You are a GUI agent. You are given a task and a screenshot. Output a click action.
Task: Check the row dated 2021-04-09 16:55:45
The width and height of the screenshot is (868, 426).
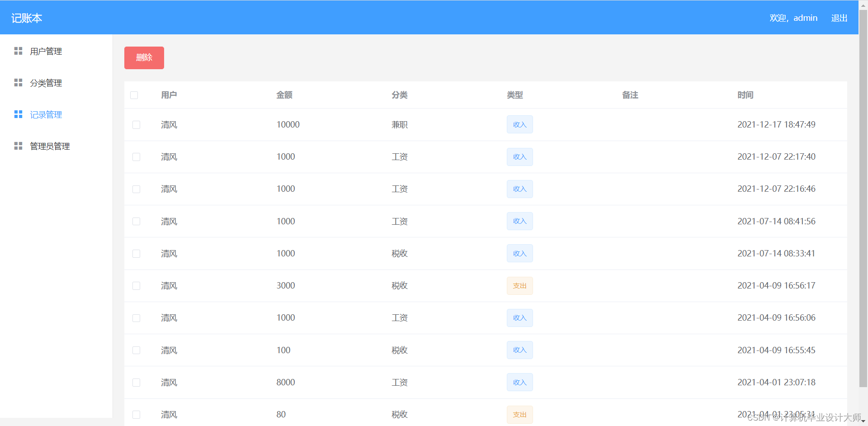tap(136, 350)
